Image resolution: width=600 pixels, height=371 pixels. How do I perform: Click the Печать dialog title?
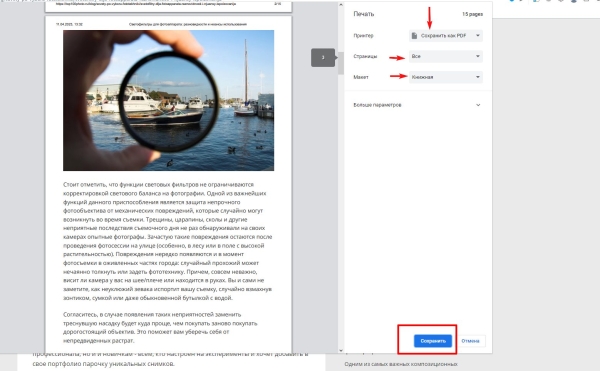[364, 14]
